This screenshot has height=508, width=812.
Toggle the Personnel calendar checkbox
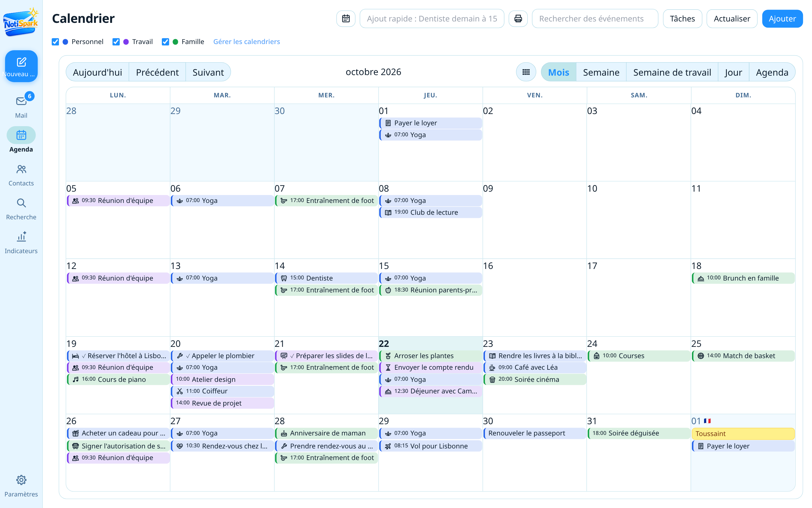coord(55,42)
